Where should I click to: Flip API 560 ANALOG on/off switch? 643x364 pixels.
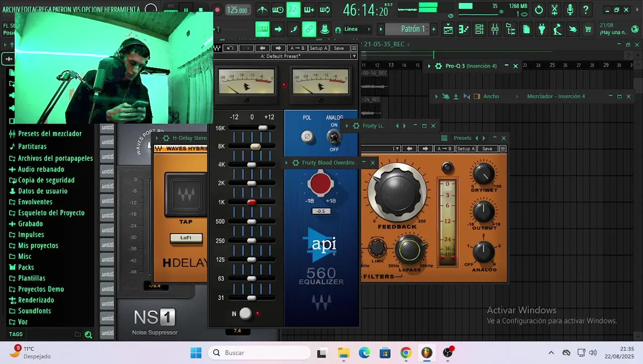click(333, 136)
